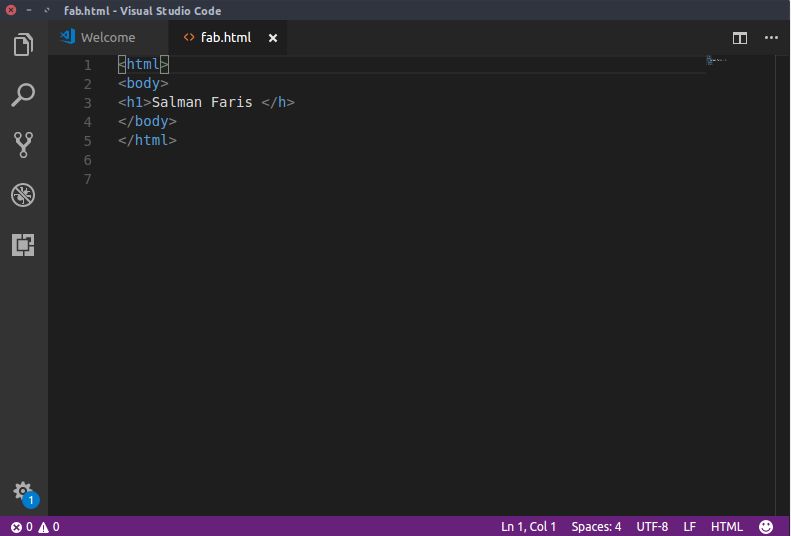This screenshot has width=791, height=536.
Task: Click the code minimap preview
Action: tap(716, 61)
